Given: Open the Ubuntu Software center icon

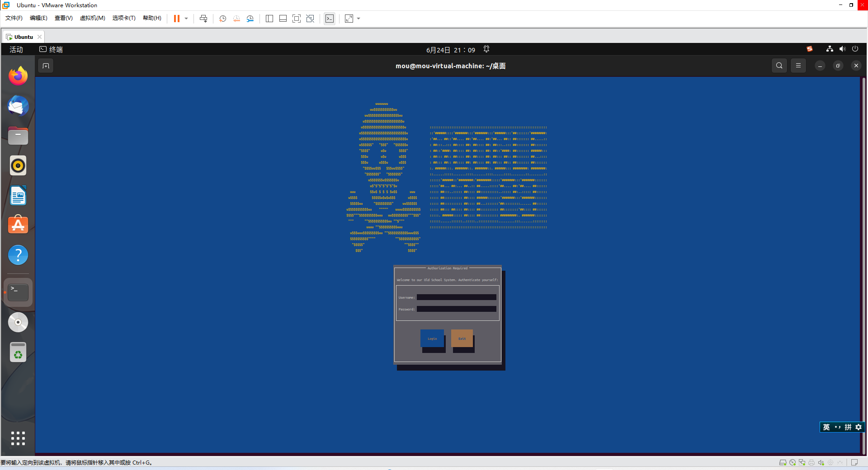Looking at the screenshot, I should pos(18,225).
